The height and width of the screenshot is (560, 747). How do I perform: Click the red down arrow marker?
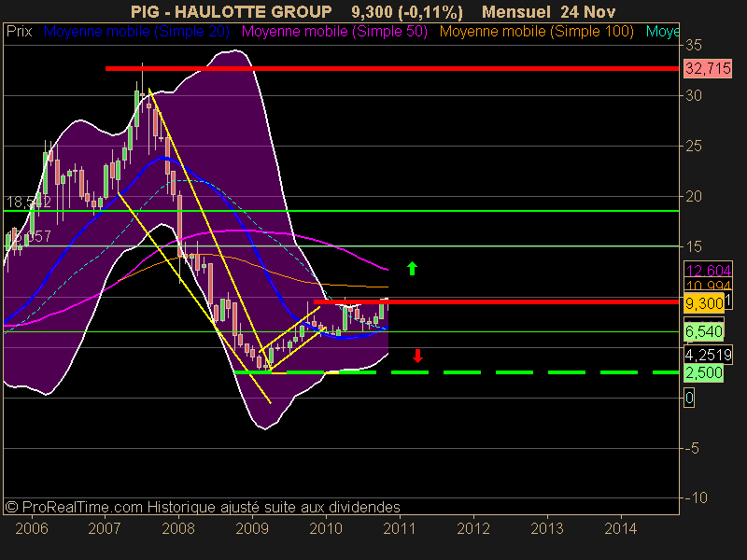pyautogui.click(x=417, y=356)
